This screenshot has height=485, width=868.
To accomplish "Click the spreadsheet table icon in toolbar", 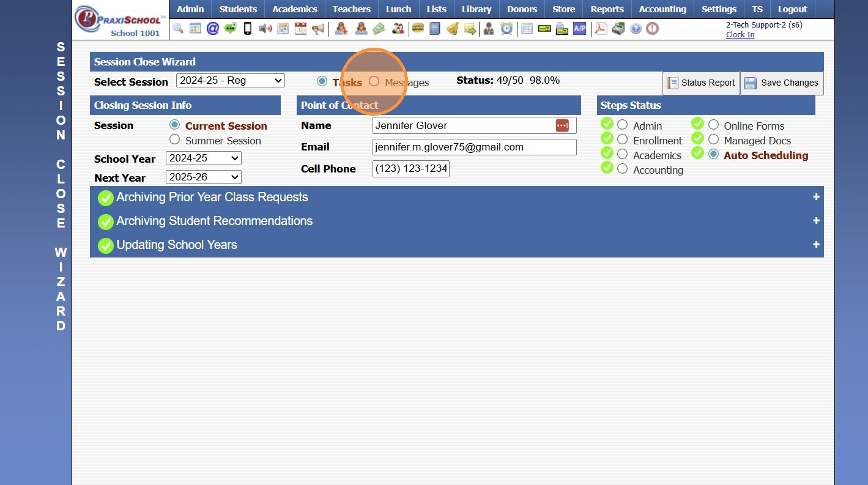I will [x=527, y=29].
